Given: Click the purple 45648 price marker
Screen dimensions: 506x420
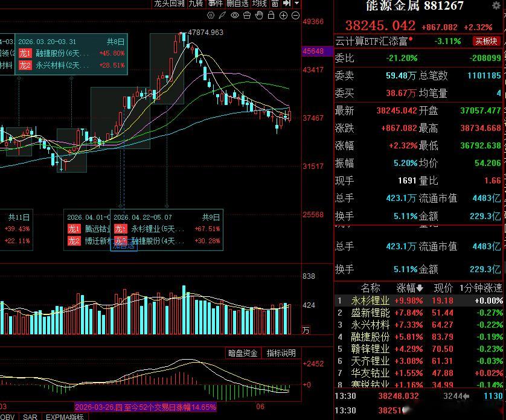Looking at the screenshot, I should pyautogui.click(x=317, y=51).
